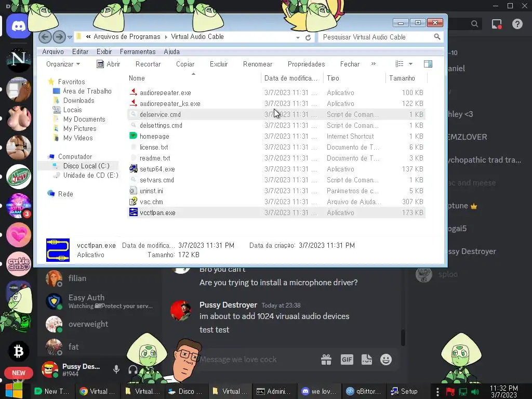Select Favoritos in the navigation pane

point(71,82)
